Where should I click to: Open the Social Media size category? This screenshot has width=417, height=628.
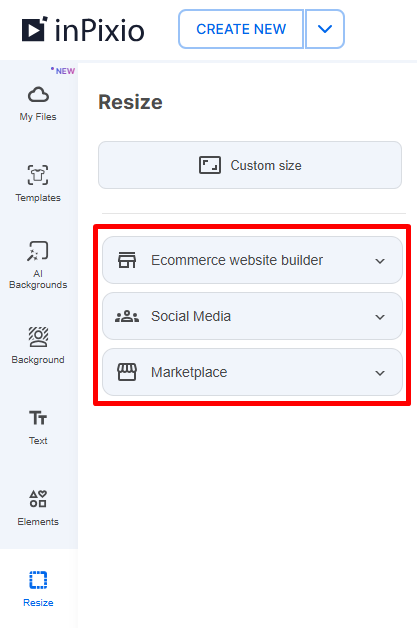[x=252, y=316]
